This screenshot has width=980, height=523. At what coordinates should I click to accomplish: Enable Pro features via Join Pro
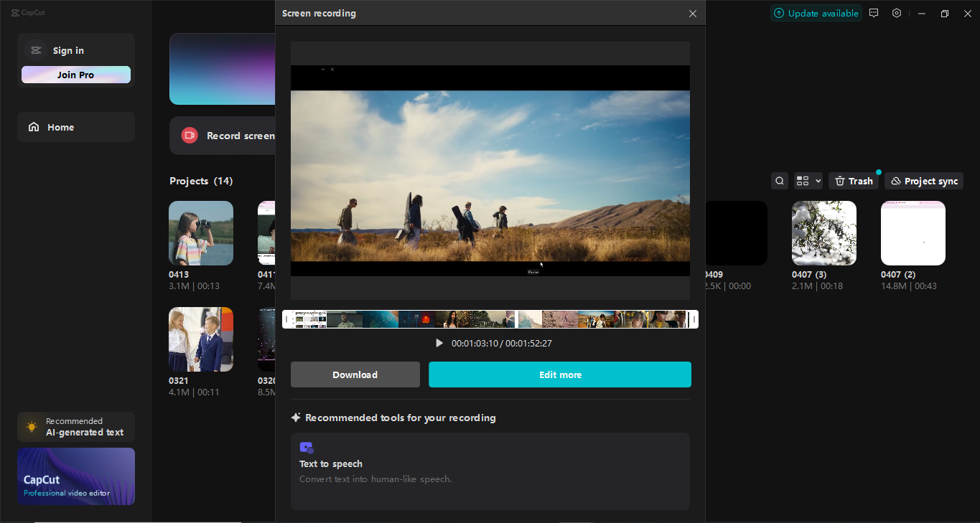coord(75,74)
